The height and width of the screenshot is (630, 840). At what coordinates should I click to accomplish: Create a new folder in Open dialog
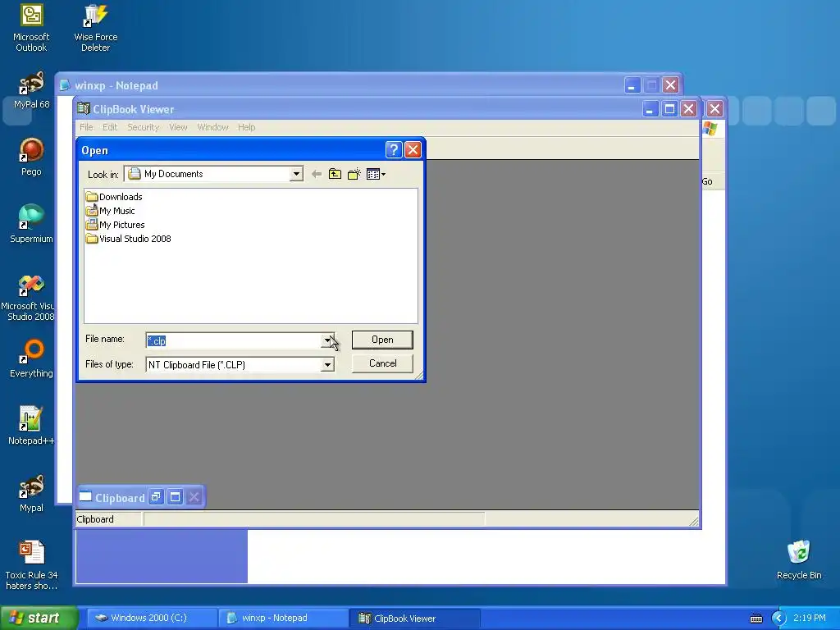pyautogui.click(x=354, y=174)
